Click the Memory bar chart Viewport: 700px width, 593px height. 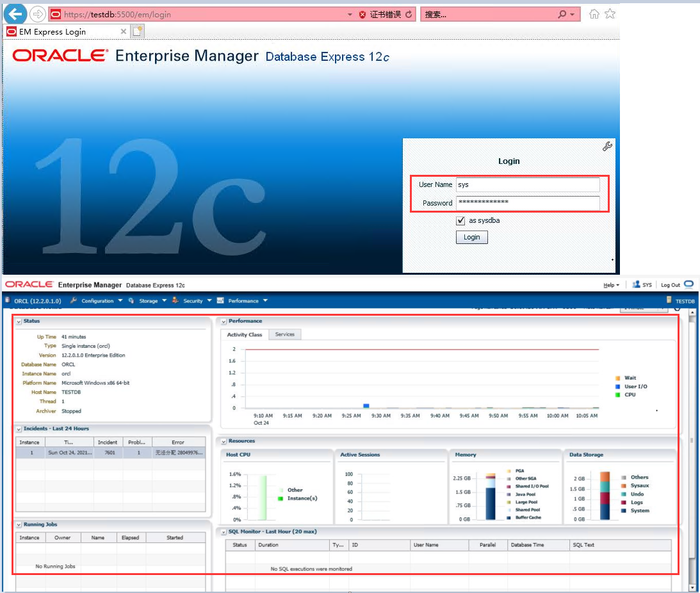(x=491, y=496)
